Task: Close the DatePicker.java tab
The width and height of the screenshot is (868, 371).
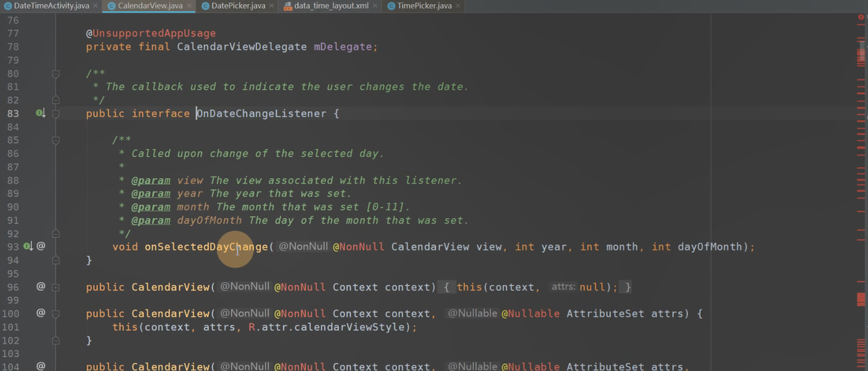Action: click(x=271, y=5)
